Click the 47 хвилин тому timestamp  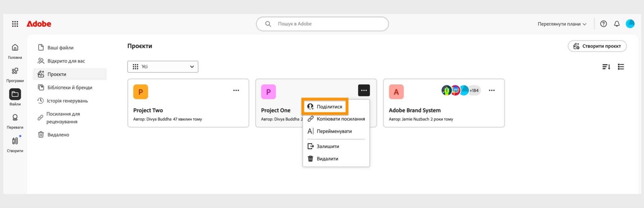pyautogui.click(x=187, y=119)
